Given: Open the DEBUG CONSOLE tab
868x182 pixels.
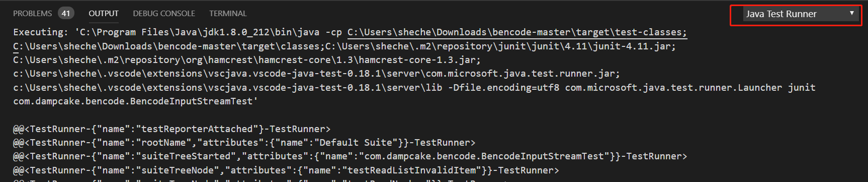Looking at the screenshot, I should (164, 14).
